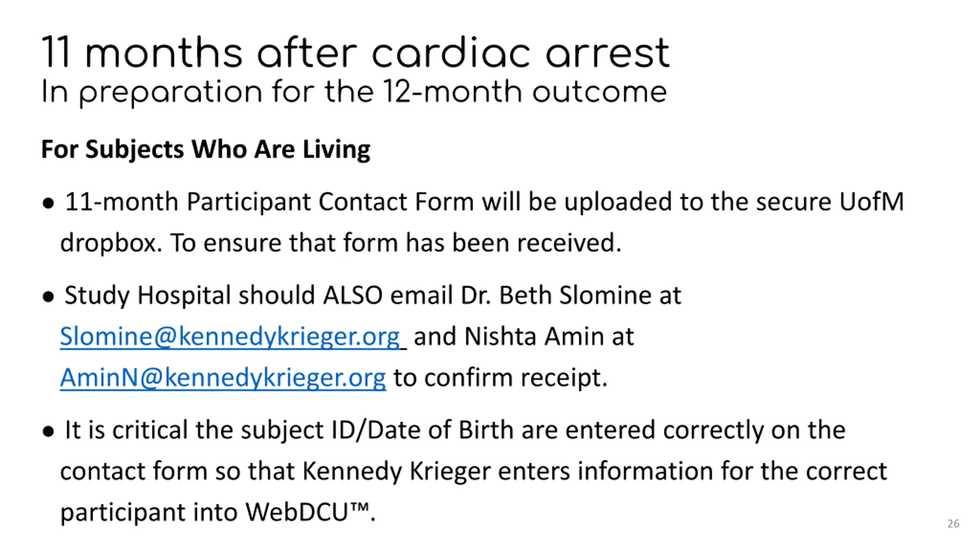Click the sentence 'To ensure that form has been received.'
980x551 pixels.
pyautogui.click(x=396, y=243)
